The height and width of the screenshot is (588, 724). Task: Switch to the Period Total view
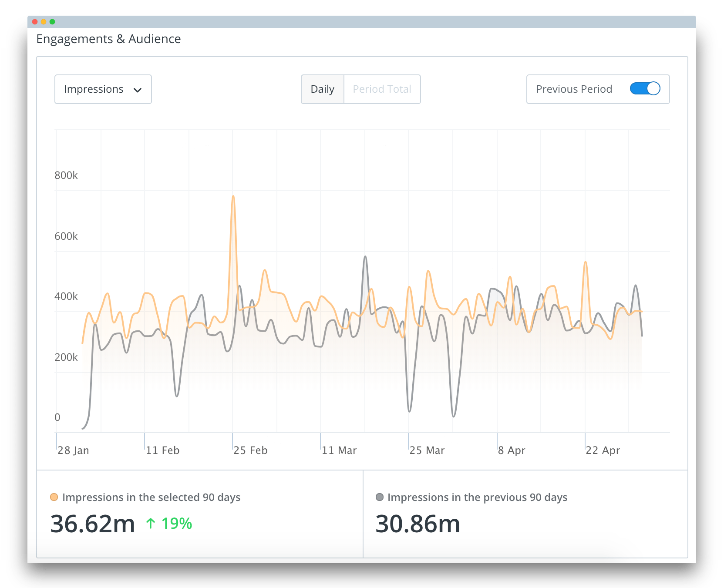(382, 89)
